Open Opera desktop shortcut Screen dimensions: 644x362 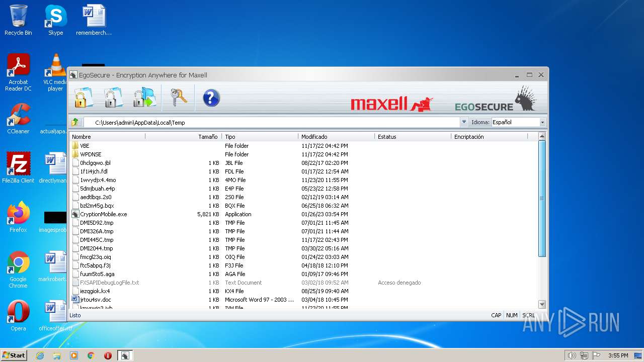point(18,315)
